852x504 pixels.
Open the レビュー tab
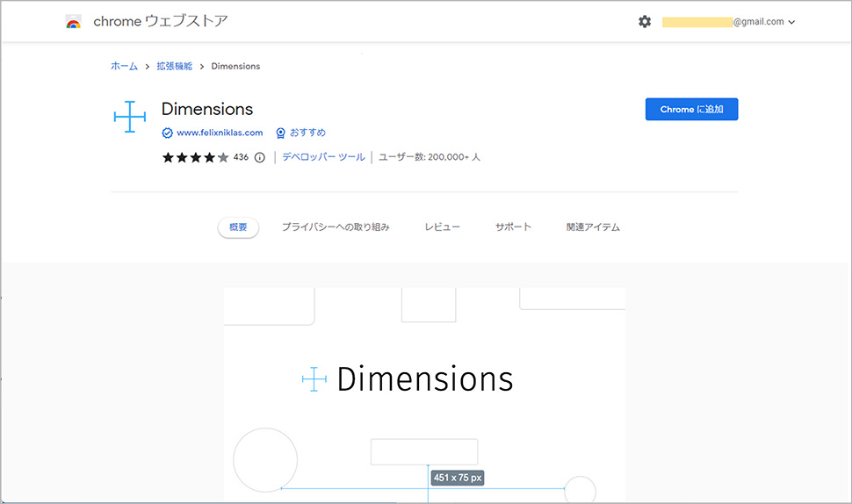tap(442, 227)
